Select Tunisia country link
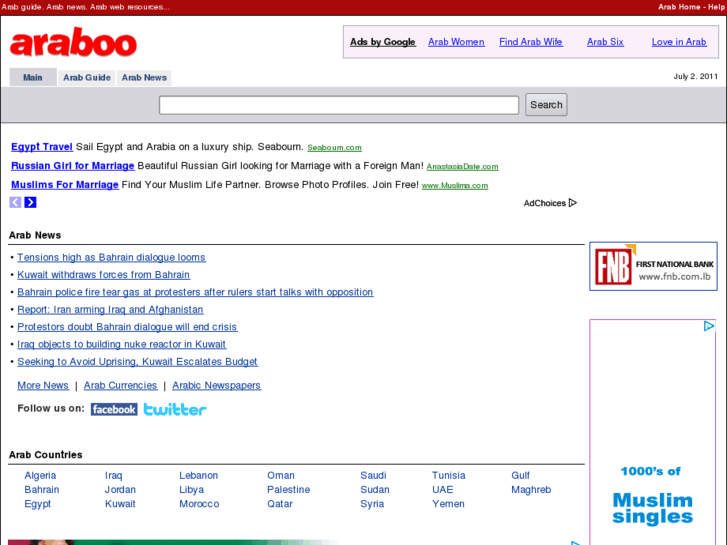 [x=448, y=475]
